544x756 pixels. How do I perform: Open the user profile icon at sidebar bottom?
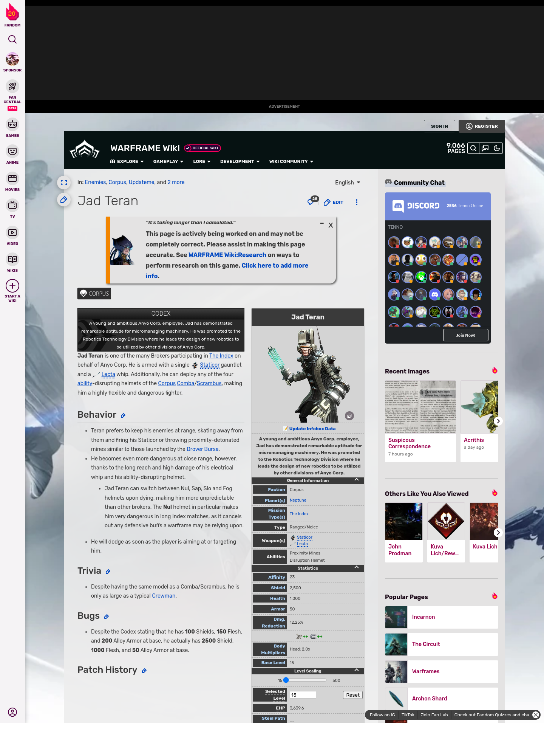(x=12, y=712)
